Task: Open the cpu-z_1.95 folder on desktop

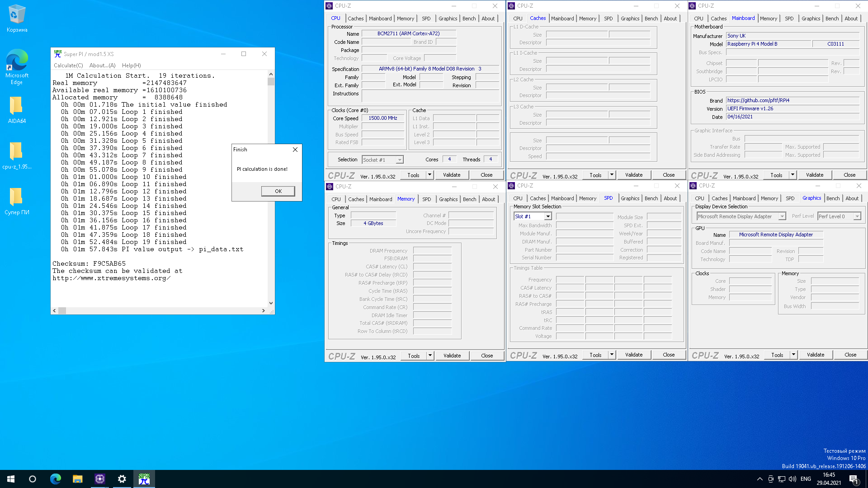Action: click(17, 155)
